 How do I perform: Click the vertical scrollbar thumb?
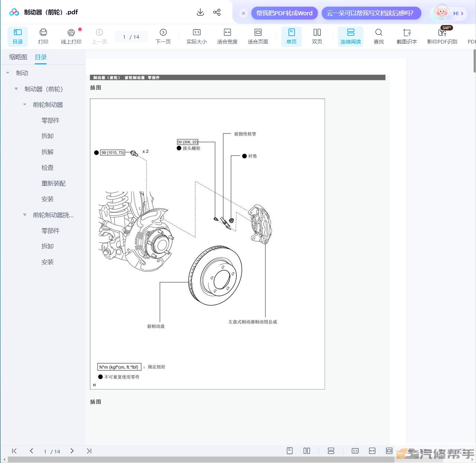(475, 61)
